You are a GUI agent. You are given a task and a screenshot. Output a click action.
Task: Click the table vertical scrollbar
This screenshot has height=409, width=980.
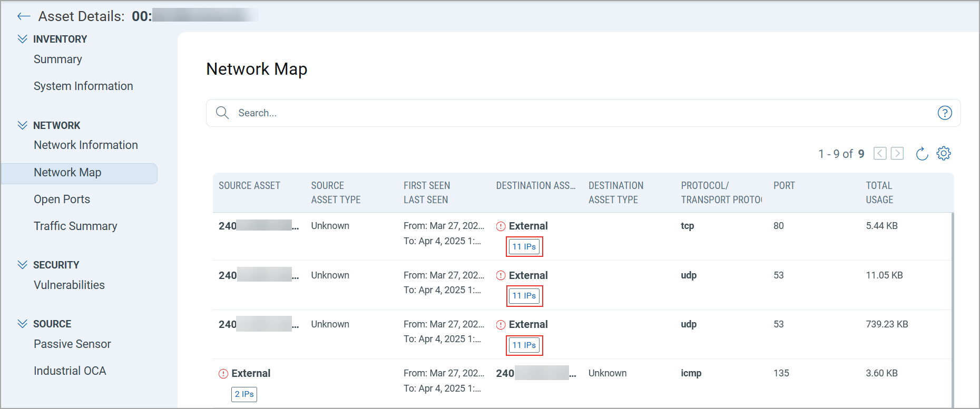[953, 310]
